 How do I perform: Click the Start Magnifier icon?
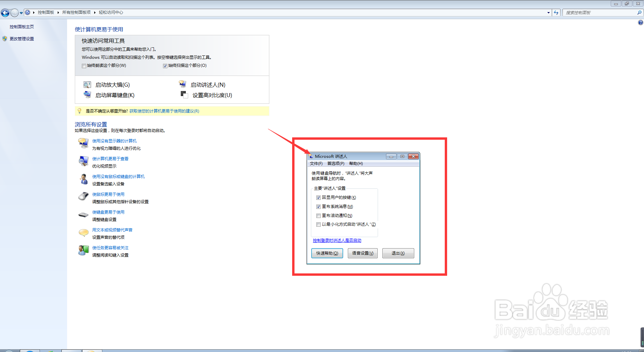pos(87,85)
